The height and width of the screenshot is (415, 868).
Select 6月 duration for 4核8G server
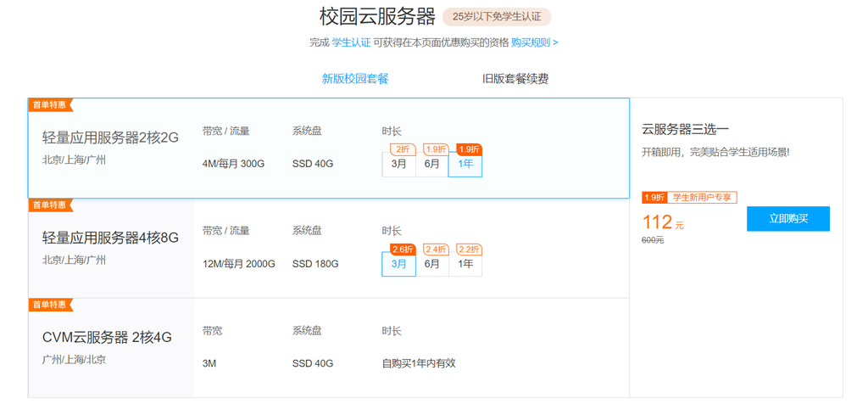(x=431, y=264)
